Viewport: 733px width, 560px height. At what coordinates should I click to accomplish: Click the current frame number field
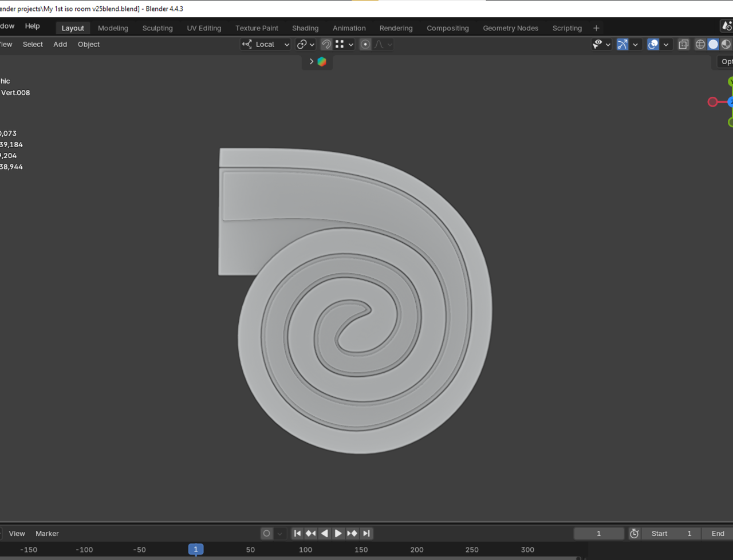pyautogui.click(x=599, y=534)
